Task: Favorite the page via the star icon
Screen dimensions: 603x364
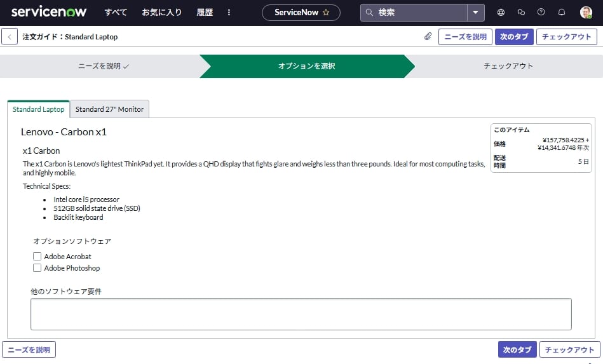Action: (x=326, y=12)
